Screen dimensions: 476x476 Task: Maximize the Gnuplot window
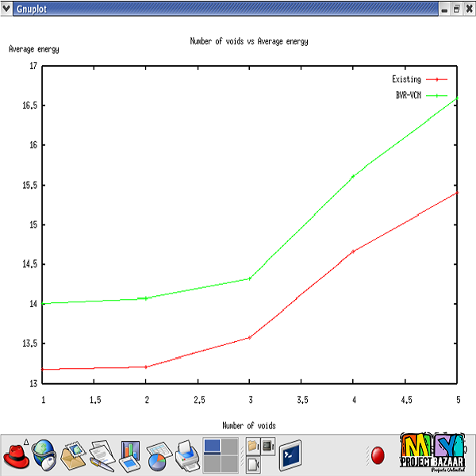tap(456, 7)
